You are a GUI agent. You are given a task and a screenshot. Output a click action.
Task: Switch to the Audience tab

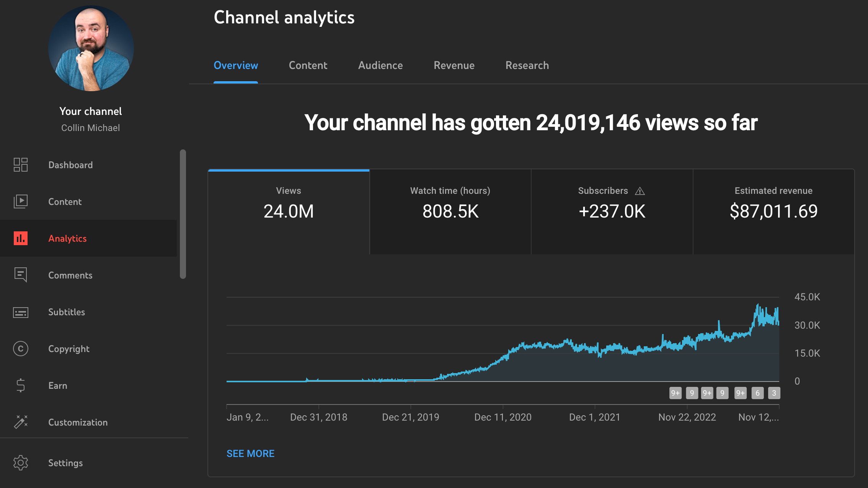click(380, 66)
